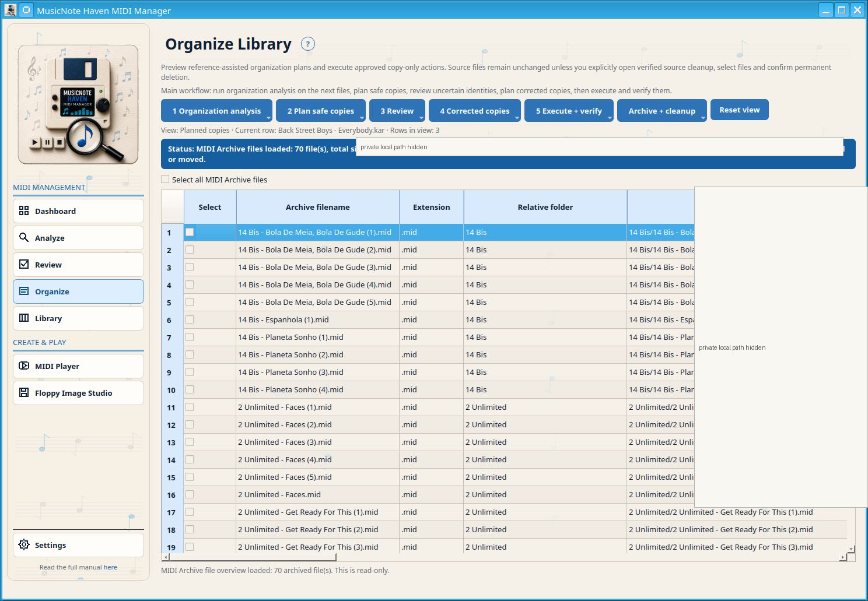Click .mid extension cell in row 6

[432, 320]
